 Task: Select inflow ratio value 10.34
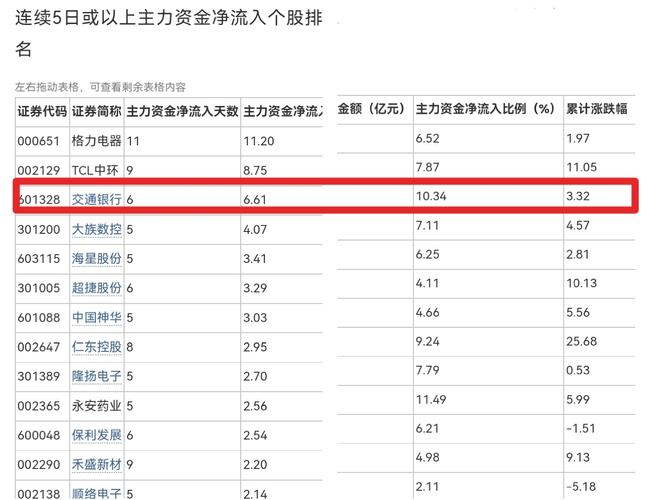tap(431, 196)
